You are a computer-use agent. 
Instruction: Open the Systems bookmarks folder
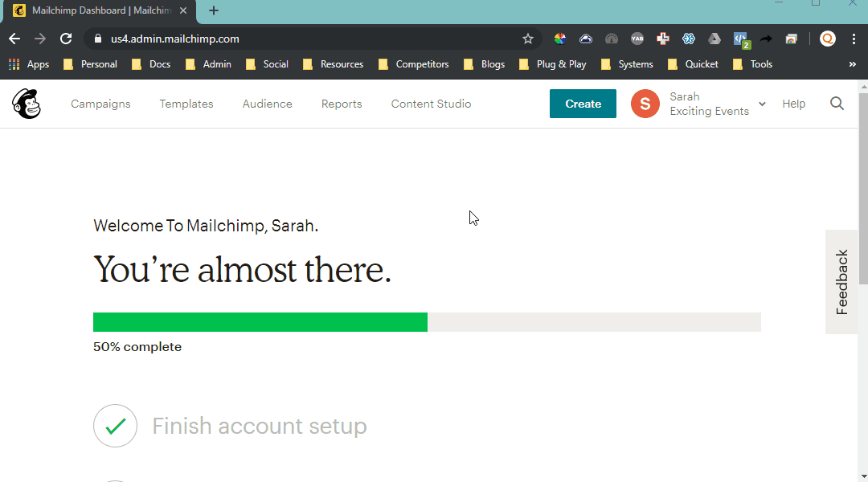[627, 64]
